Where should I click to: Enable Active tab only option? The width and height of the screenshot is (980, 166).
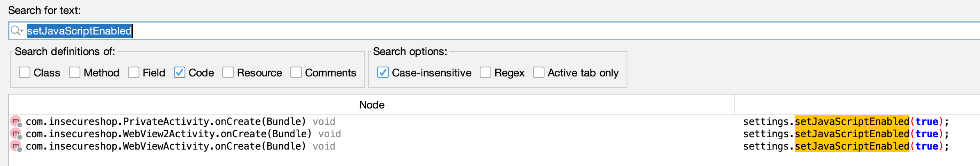tap(539, 73)
